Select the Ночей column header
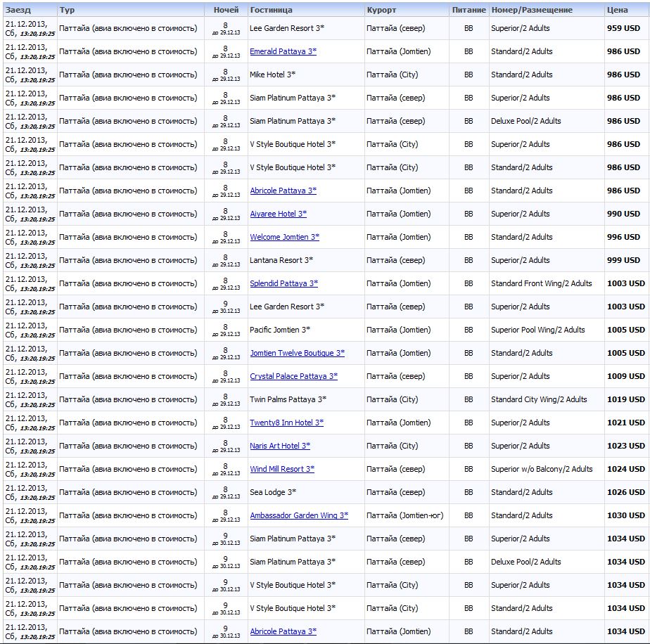The width and height of the screenshot is (650, 644). click(x=226, y=10)
